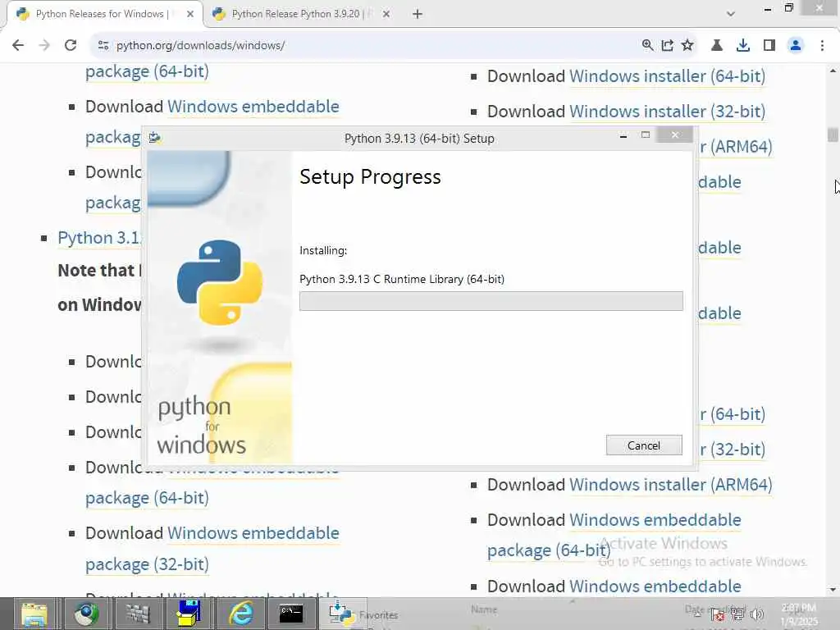Open the Chrome profile avatar

[796, 45]
